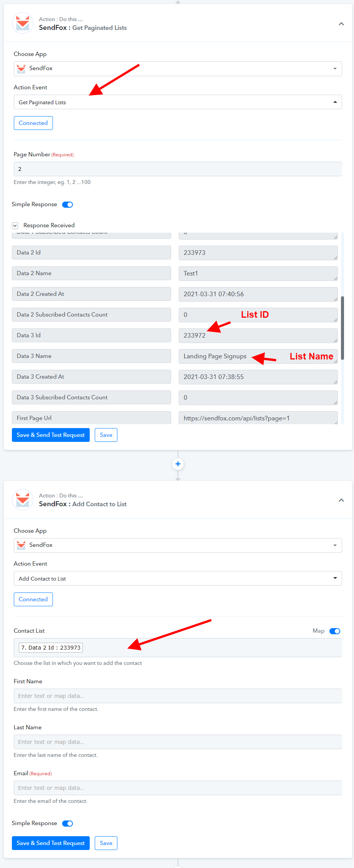Click Connected button in Get Paginated Lists step

[33, 123]
